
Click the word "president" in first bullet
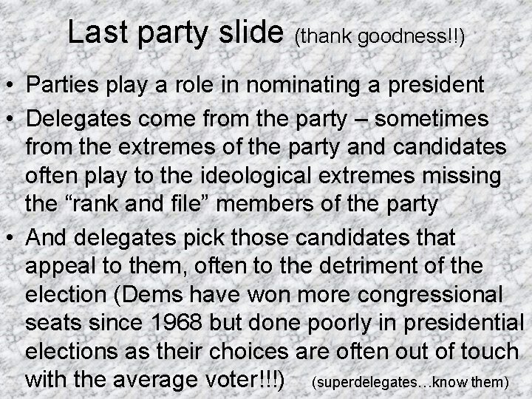point(436,85)
